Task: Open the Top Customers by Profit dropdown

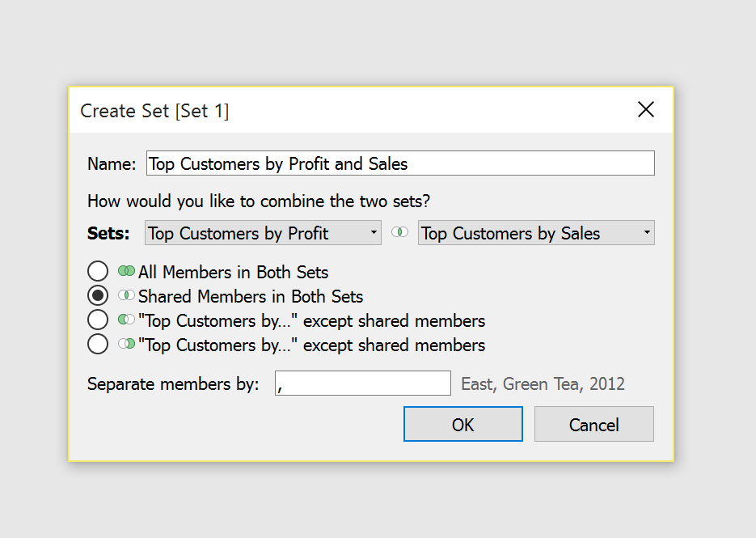Action: (263, 234)
